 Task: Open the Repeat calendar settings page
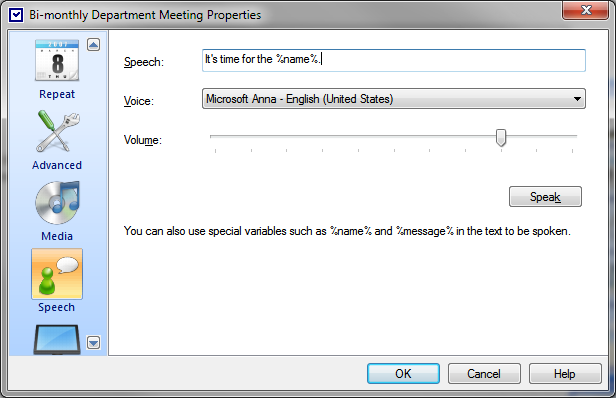(57, 69)
